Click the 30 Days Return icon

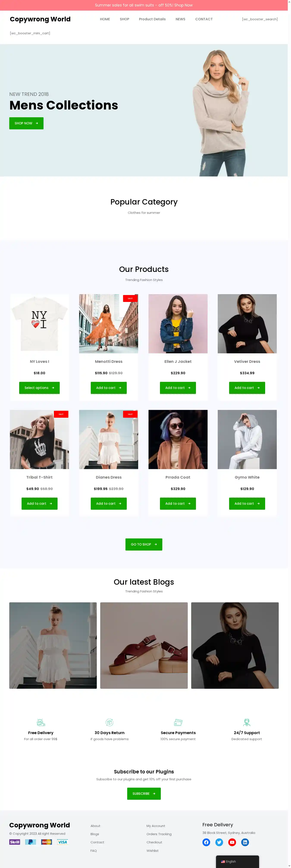click(x=109, y=722)
